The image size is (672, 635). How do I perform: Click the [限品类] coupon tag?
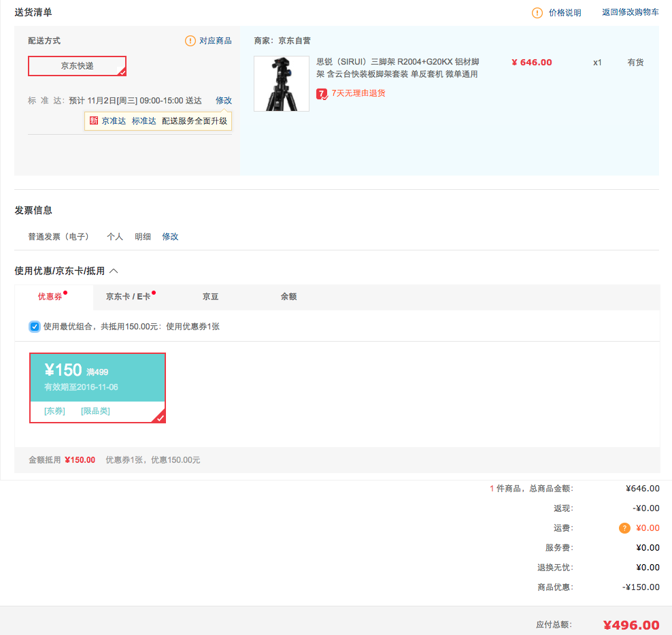(x=95, y=411)
